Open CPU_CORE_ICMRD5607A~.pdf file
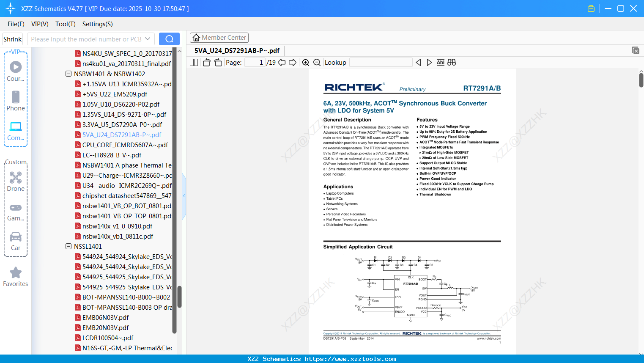The width and height of the screenshot is (644, 363). coord(125,145)
